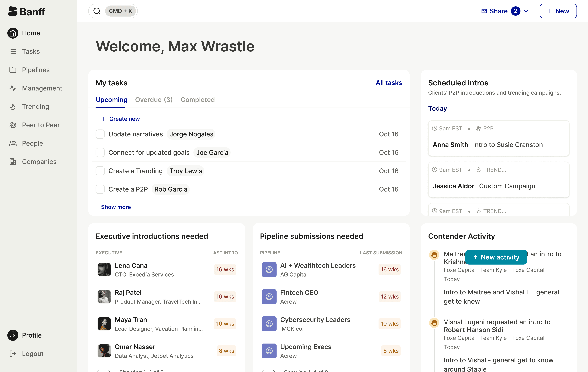
Task: Open Lena Cana's profile thumbnail
Action: click(104, 269)
